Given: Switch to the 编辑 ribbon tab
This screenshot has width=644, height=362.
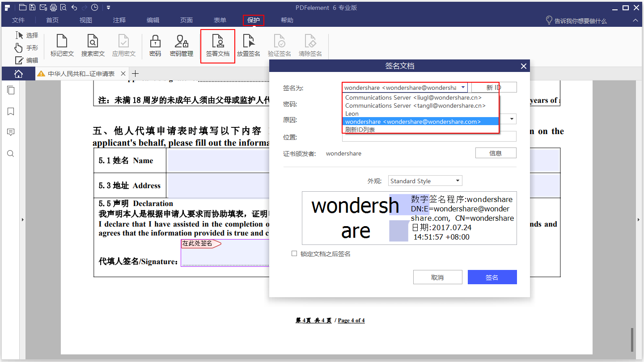Looking at the screenshot, I should 153,20.
